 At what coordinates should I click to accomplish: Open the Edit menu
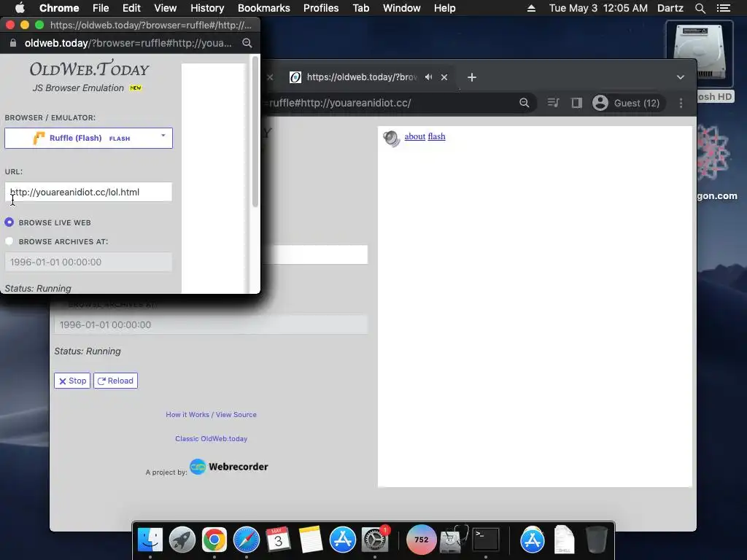coord(131,8)
